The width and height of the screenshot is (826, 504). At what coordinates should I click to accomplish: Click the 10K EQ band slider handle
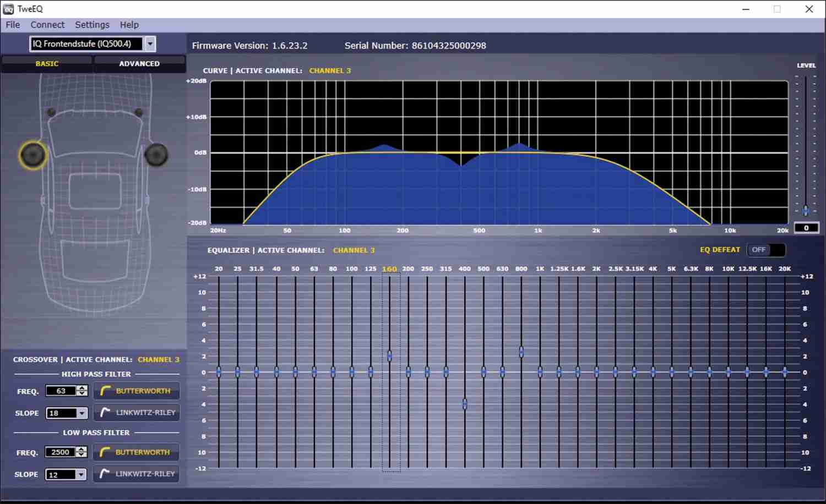[728, 372]
